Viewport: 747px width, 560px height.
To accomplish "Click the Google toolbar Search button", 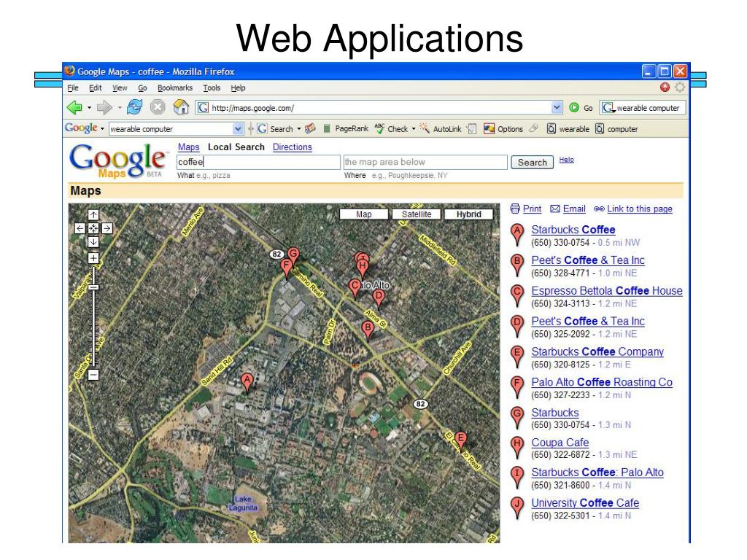I will 276,128.
